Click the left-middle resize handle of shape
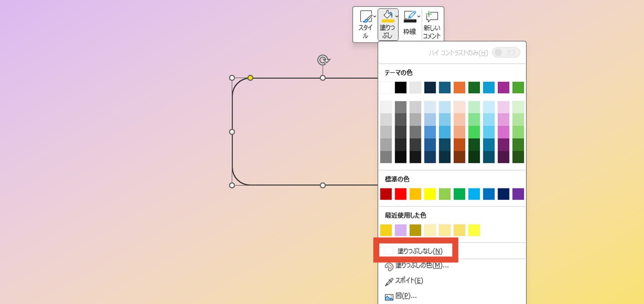Image resolution: width=644 pixels, height=304 pixels. pyautogui.click(x=232, y=132)
